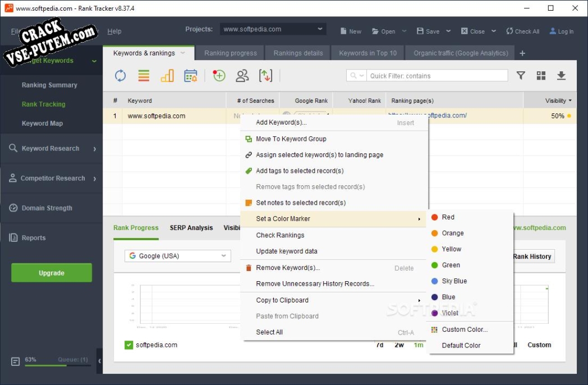588x385 pixels.
Task: Expand the Open button arrow
Action: tap(404, 31)
